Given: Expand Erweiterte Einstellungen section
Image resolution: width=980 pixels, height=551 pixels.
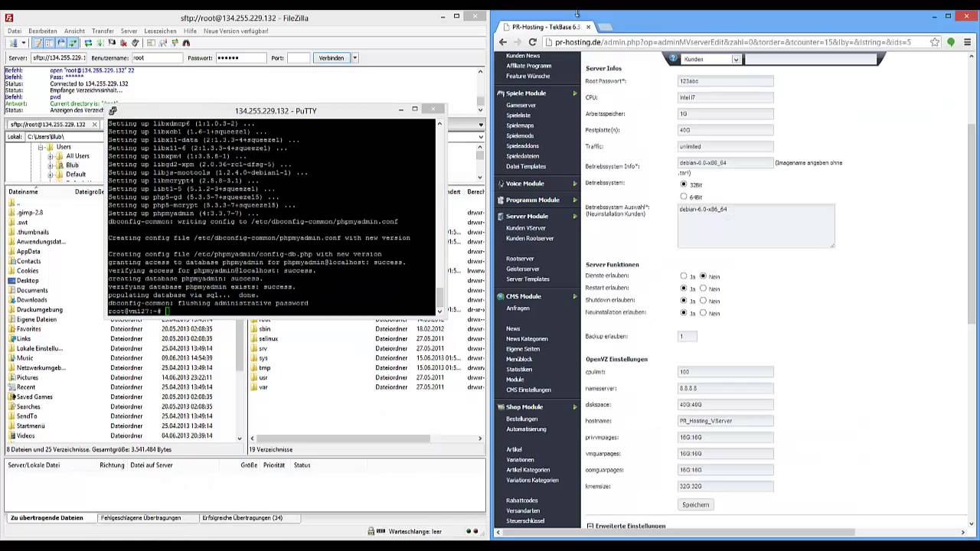Looking at the screenshot, I should pyautogui.click(x=590, y=526).
